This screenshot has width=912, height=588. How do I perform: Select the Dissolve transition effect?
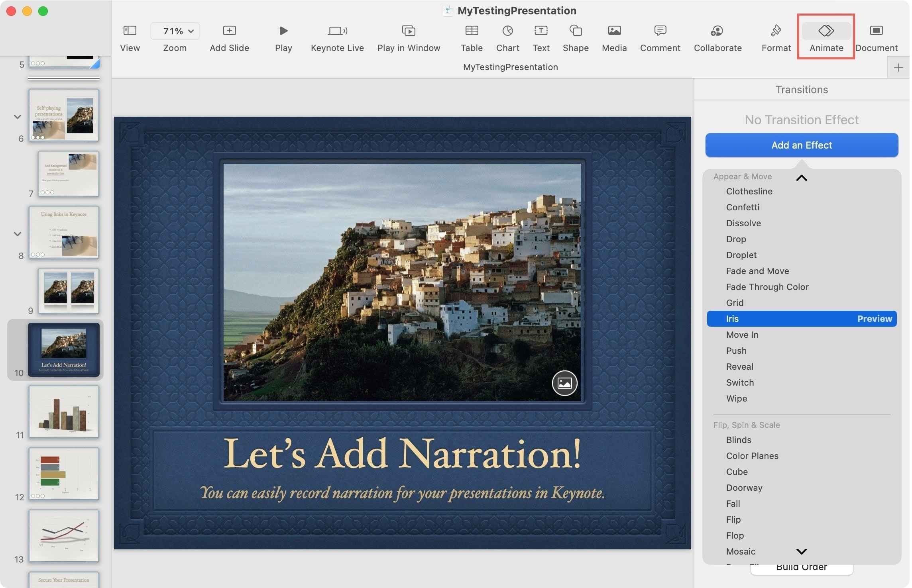coord(743,223)
